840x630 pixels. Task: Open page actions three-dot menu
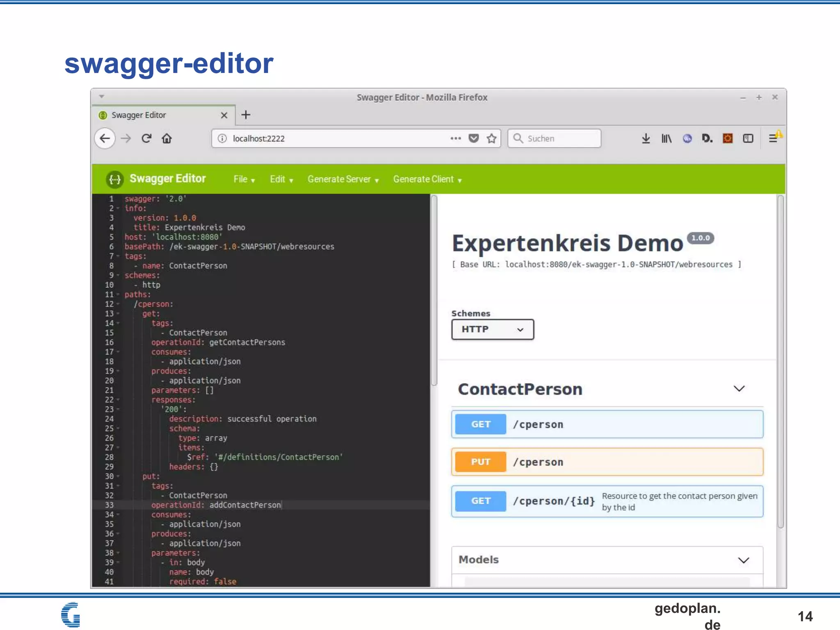point(456,139)
